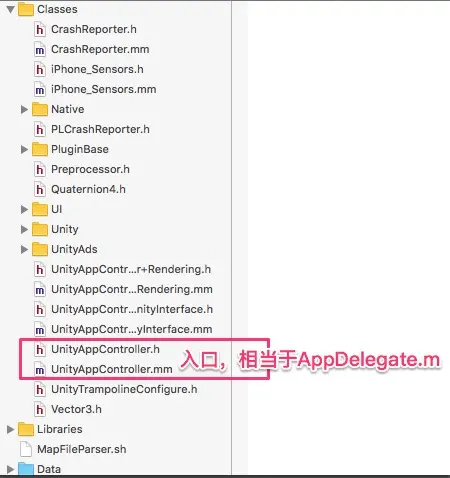The width and height of the screenshot is (450, 478).
Task: Select the UI group name
Action: [57, 209]
